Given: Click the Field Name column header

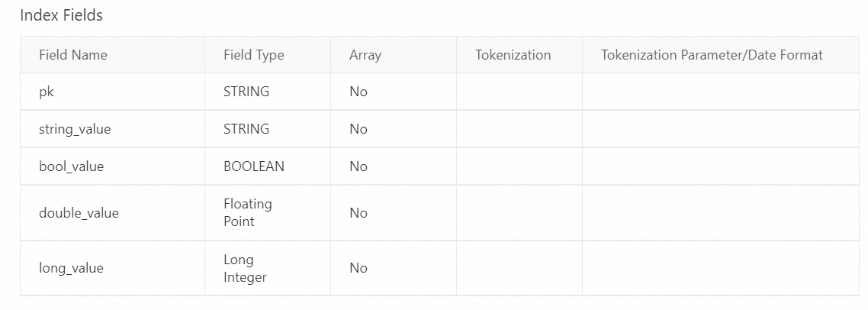Looking at the screenshot, I should pos(73,55).
